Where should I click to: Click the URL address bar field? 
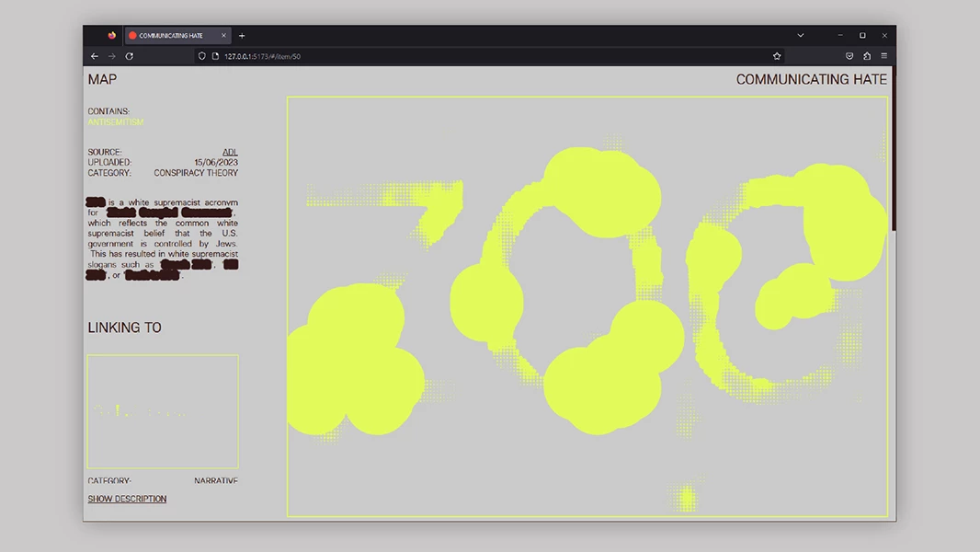point(491,56)
